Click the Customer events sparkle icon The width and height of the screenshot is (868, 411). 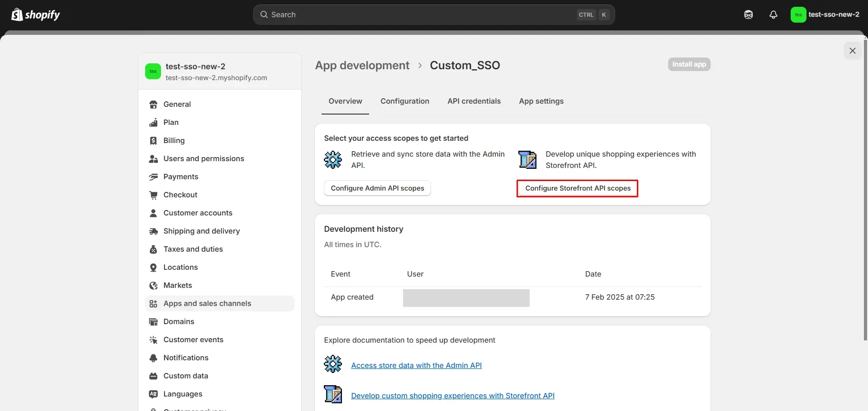pos(153,340)
